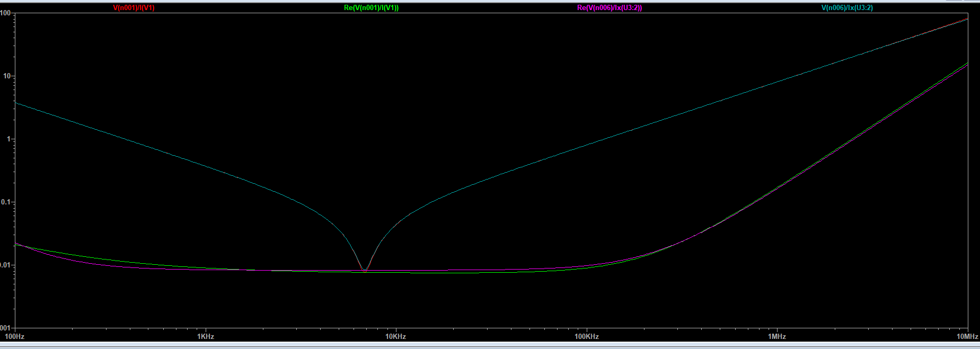Click the lower green curve's endpoint at 10MHz
Viewport: 980px width, 349px height.
967,63
